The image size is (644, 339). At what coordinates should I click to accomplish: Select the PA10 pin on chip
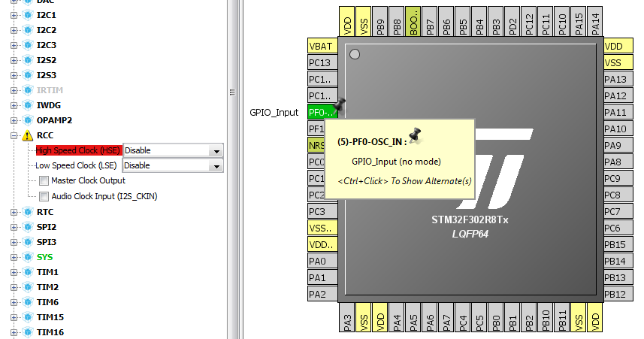click(618, 129)
